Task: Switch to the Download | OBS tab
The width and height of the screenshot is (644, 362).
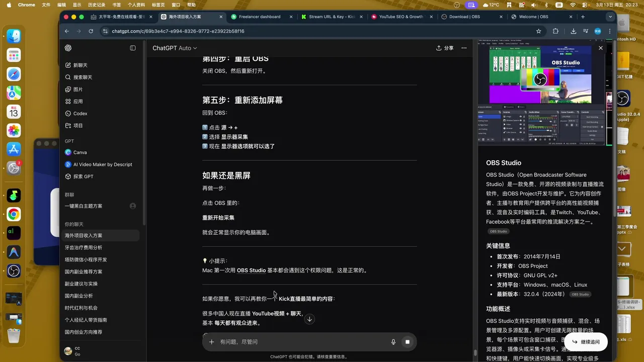Action: point(472,17)
